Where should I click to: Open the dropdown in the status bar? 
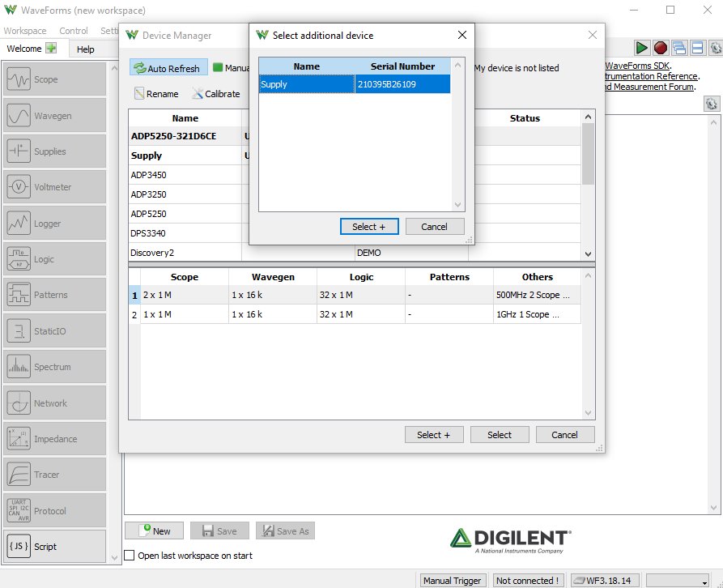coord(678,581)
